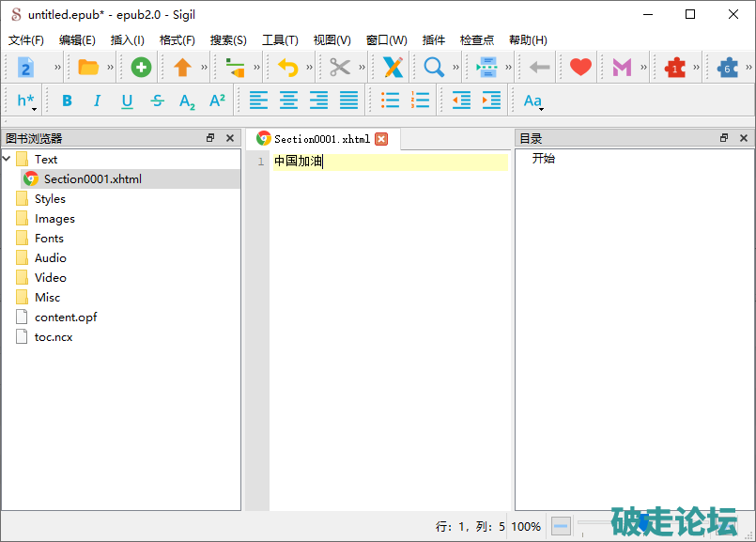Image resolution: width=756 pixels, height=542 pixels.
Task: Close the Section0001.xhtml tab
Action: [381, 139]
